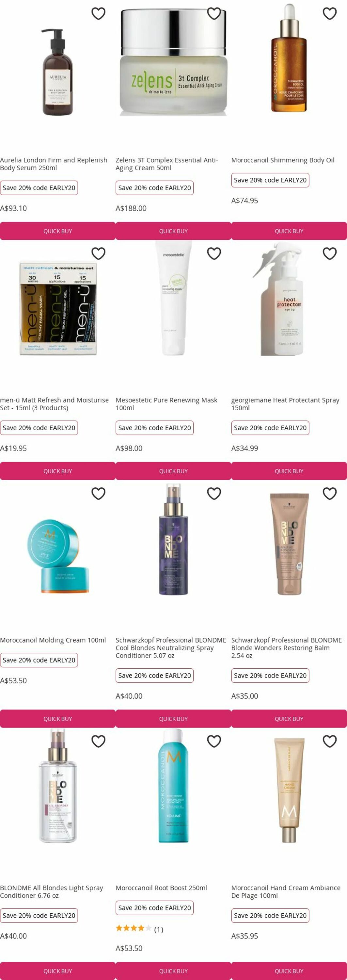This screenshot has height=980, width=347.
Task: View men-ü Matt Refresh set image
Action: coord(58,308)
